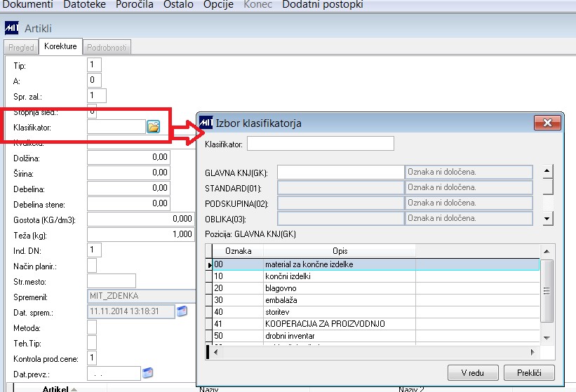Click down arrow of classifier fields scrollbar
576x392 pixels.
point(547,219)
